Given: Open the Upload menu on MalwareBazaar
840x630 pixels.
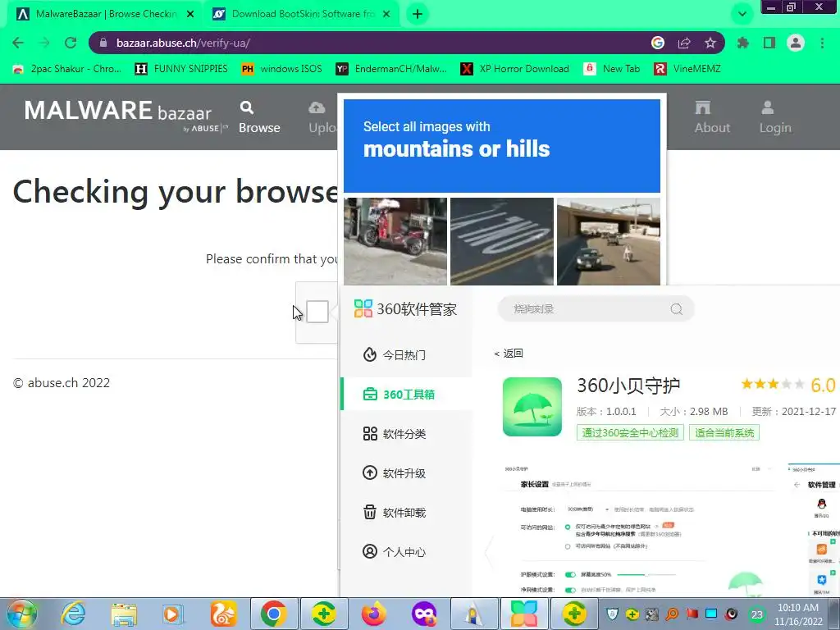Looking at the screenshot, I should [322, 116].
